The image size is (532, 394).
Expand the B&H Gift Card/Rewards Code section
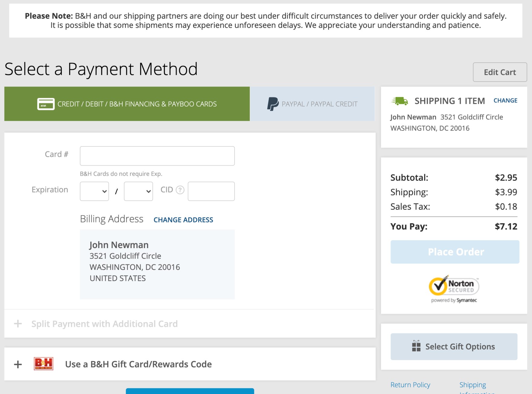click(138, 364)
